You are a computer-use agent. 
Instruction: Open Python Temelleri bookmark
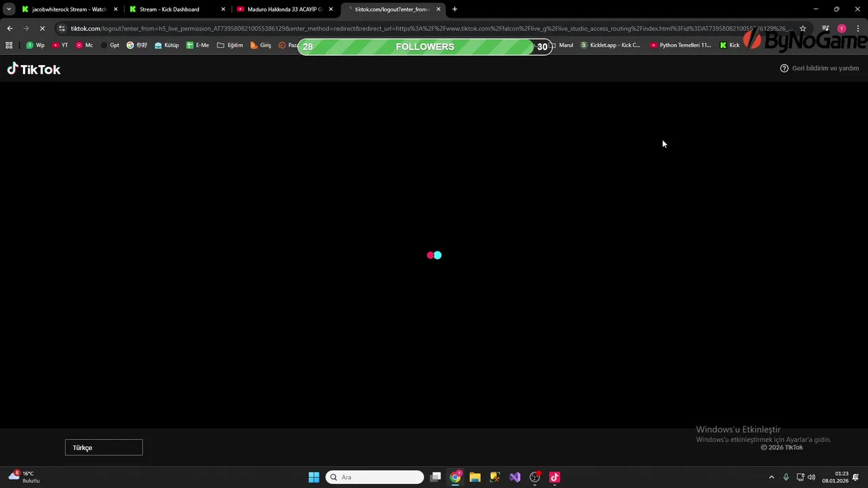[x=681, y=45]
